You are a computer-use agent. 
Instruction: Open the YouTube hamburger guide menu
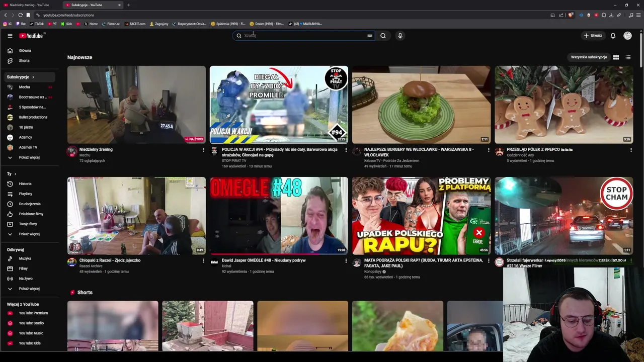coord(10,36)
